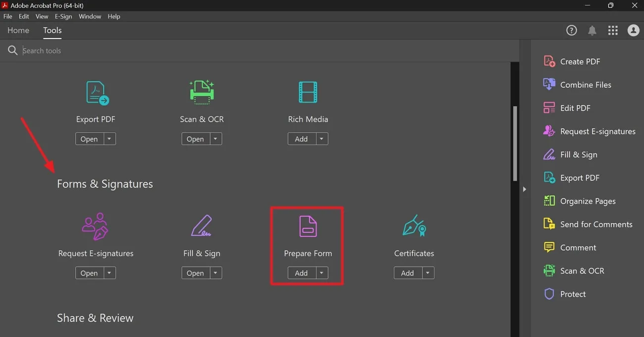
Task: Open the Request E-signatures tool icon
Action: point(95,226)
